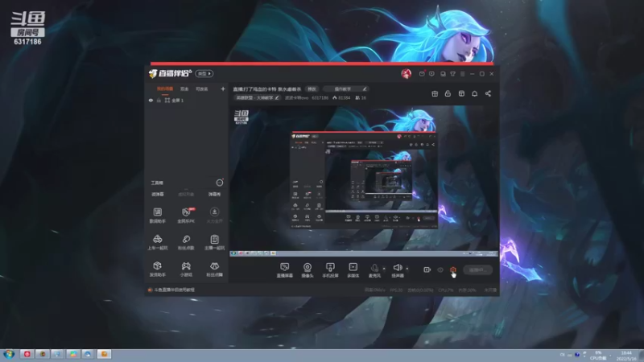Open the red app icon in taskbar
This screenshot has height=362, width=644.
pyautogui.click(x=27, y=354)
